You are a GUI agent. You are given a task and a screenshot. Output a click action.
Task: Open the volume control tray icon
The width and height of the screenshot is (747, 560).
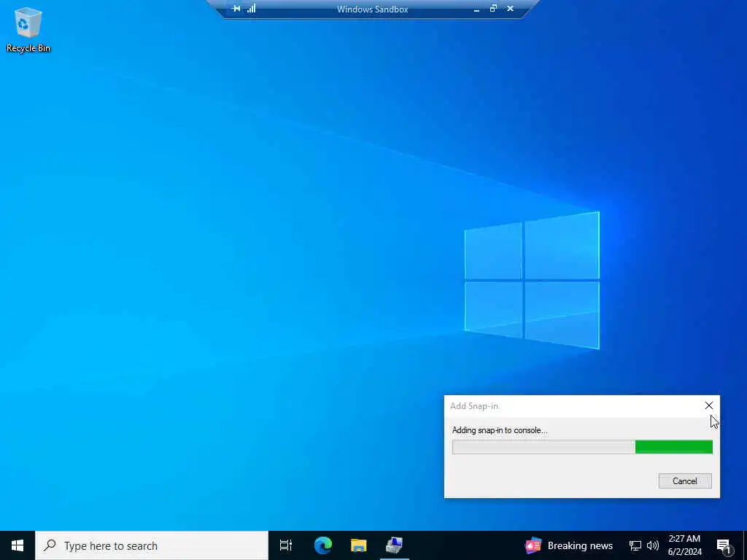point(653,545)
